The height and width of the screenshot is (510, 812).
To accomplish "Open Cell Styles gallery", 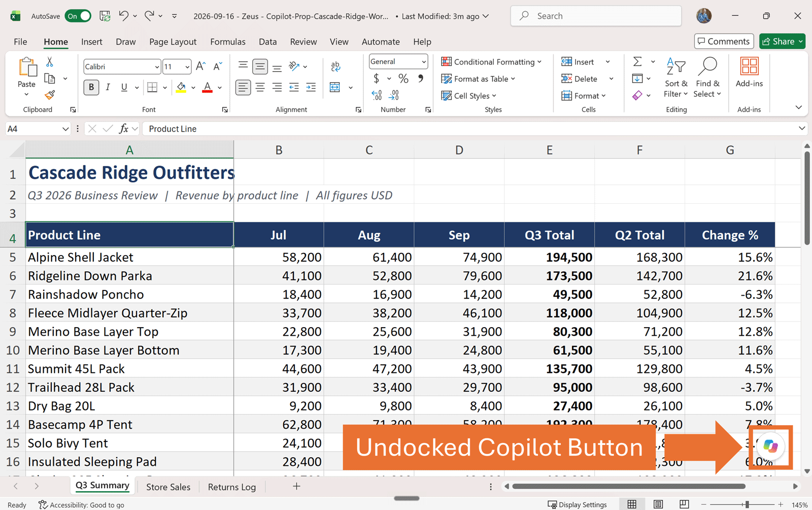I will 468,95.
